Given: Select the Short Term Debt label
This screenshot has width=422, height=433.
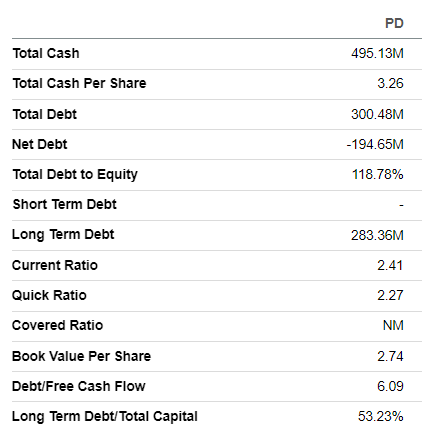Looking at the screenshot, I should click(x=65, y=204).
